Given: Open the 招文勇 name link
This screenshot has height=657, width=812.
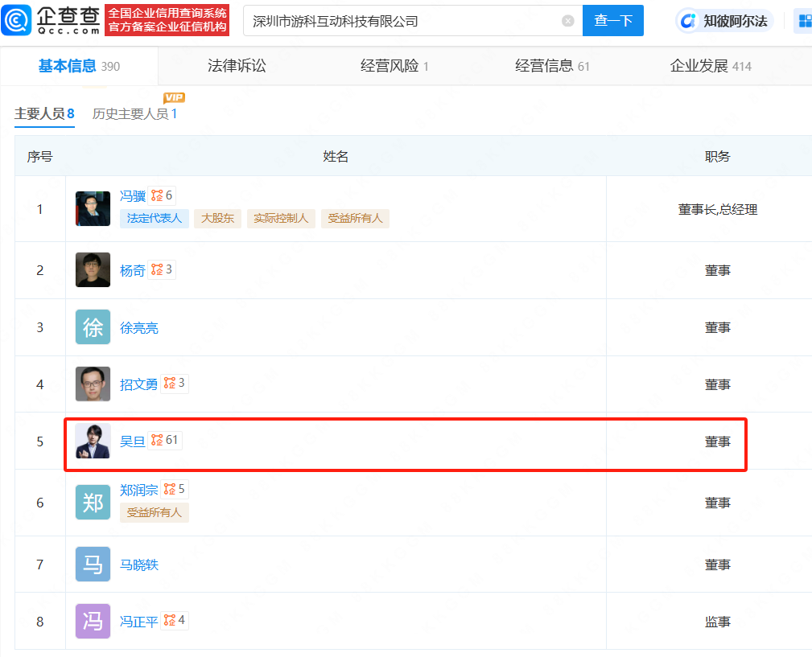Looking at the screenshot, I should [138, 384].
